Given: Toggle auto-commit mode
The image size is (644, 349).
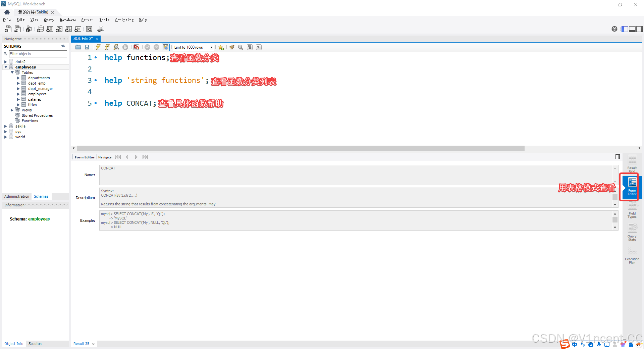Looking at the screenshot, I should pyautogui.click(x=166, y=47).
